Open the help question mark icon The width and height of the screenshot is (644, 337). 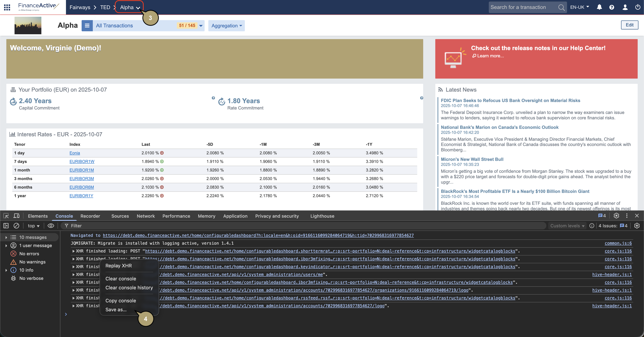(612, 7)
